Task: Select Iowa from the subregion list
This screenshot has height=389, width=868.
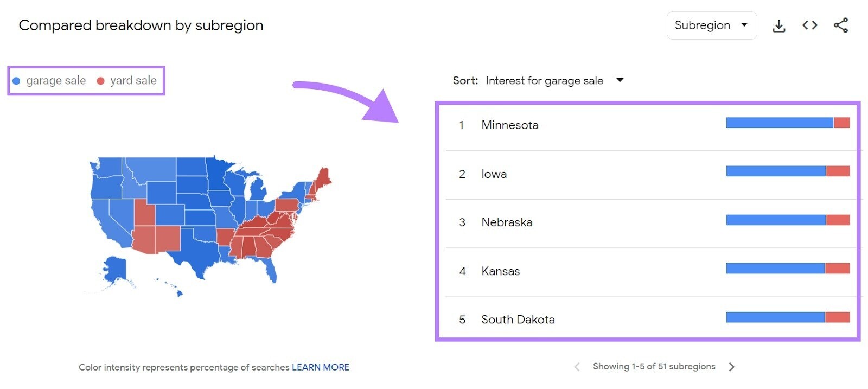Action: pyautogui.click(x=494, y=174)
